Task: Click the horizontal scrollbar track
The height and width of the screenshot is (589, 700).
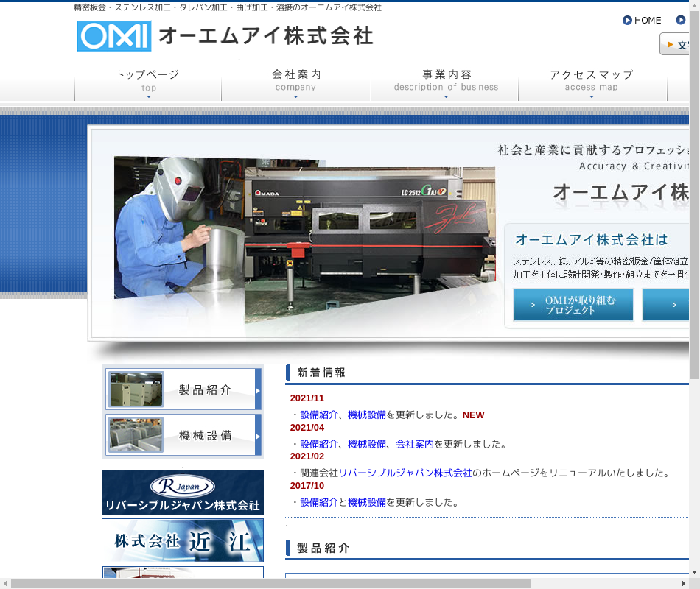Action: click(x=612, y=583)
